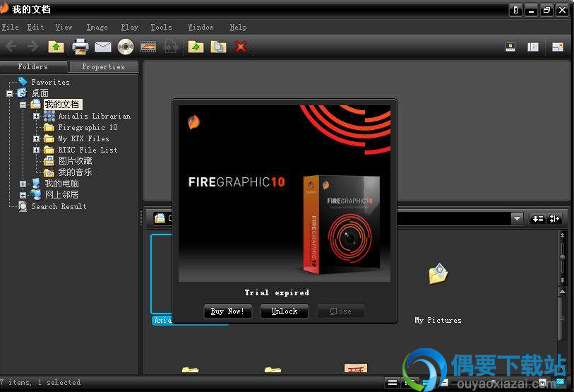Click the Forward arrow in toolbar
The image size is (574, 392).
[x=33, y=47]
